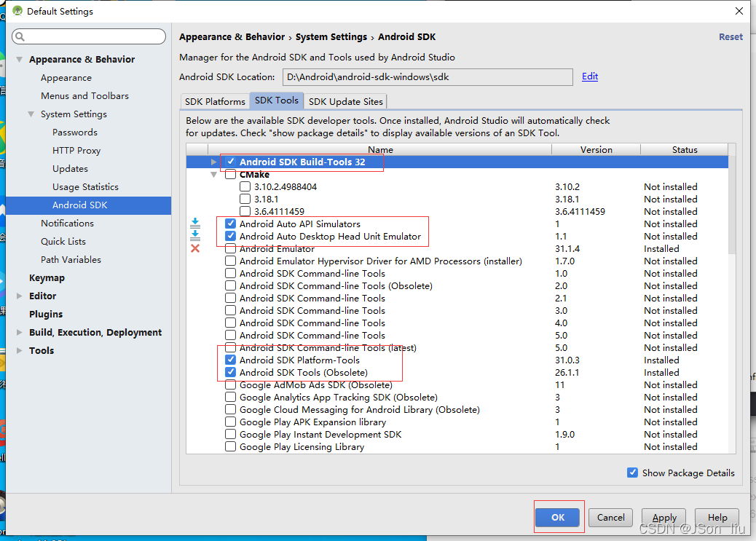Image resolution: width=756 pixels, height=541 pixels.
Task: Uncheck Android Auto API Simulators
Action: (x=230, y=224)
